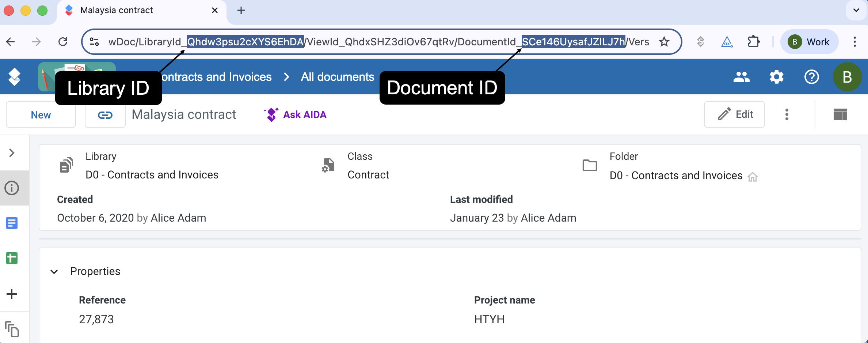
Task: Open the extensions puzzle icon
Action: tap(753, 42)
